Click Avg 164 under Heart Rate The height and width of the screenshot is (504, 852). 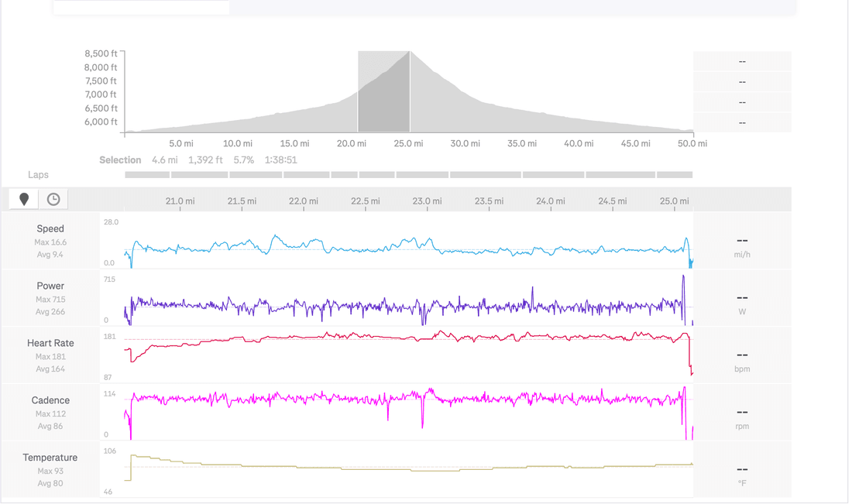coord(50,369)
